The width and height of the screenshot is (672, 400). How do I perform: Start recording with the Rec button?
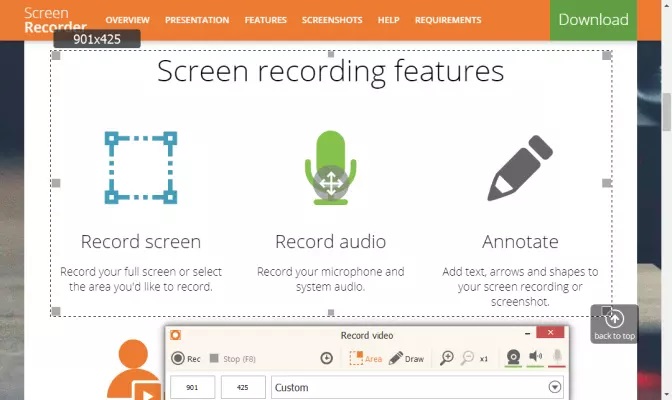click(x=186, y=358)
